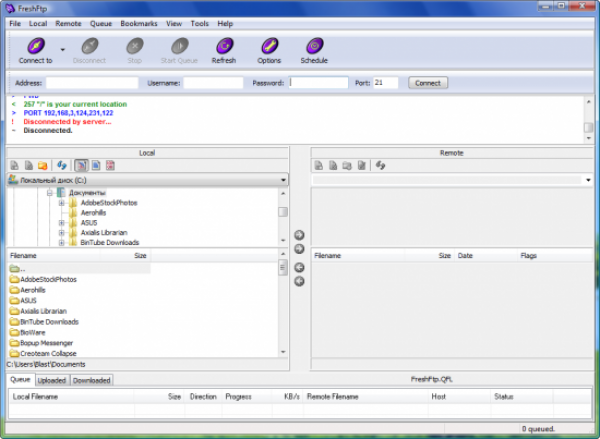Image resolution: width=600 pixels, height=439 pixels.
Task: Click the Start Queue toolbar icon
Action: (179, 48)
